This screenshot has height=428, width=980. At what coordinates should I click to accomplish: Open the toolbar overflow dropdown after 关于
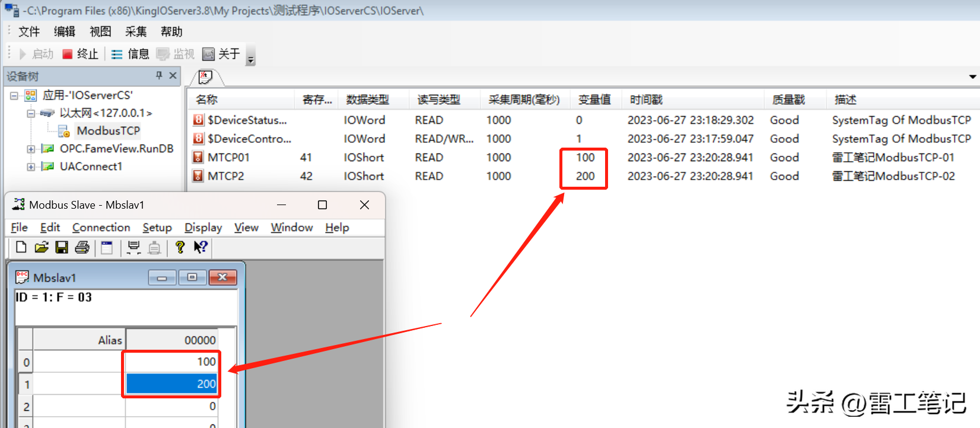coord(250,59)
